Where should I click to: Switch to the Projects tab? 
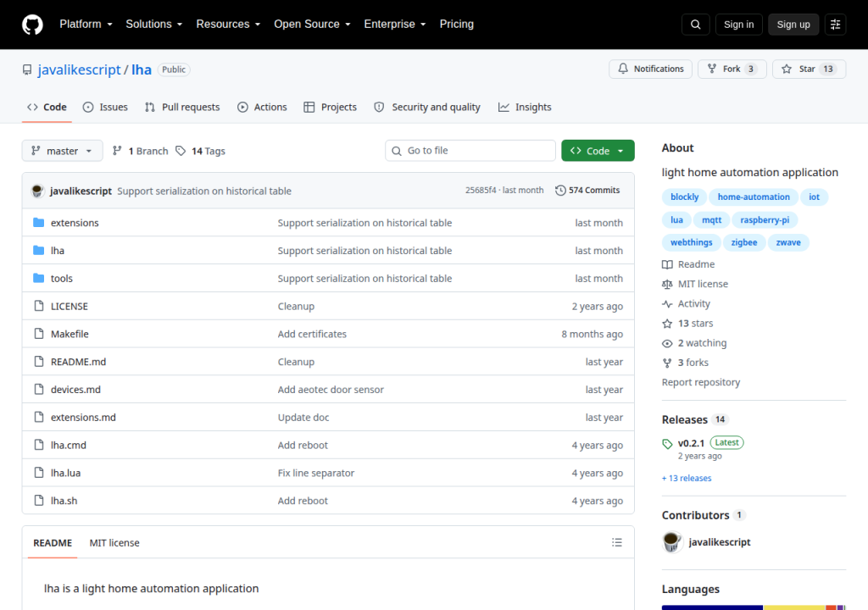coord(331,107)
